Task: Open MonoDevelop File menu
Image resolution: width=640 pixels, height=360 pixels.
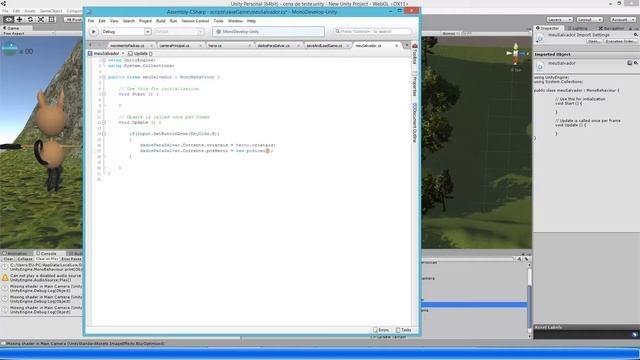Action: pos(91,21)
